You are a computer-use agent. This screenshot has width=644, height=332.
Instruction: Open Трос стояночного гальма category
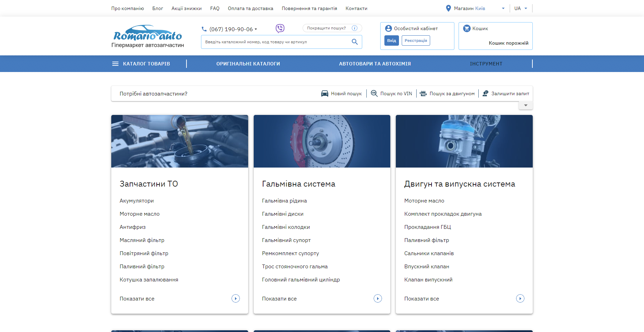[295, 267]
